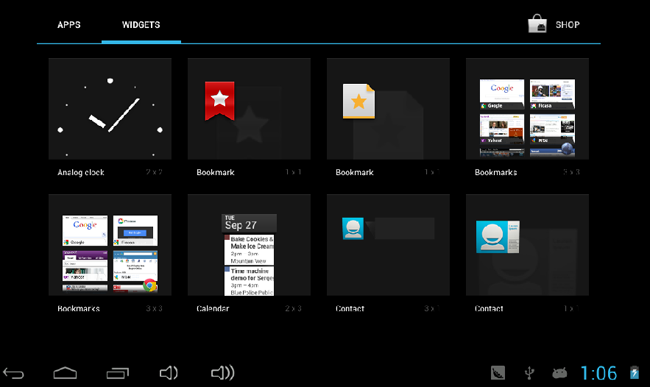Select the Analog clock widget preview
The width and height of the screenshot is (650, 387).
pyautogui.click(x=110, y=109)
